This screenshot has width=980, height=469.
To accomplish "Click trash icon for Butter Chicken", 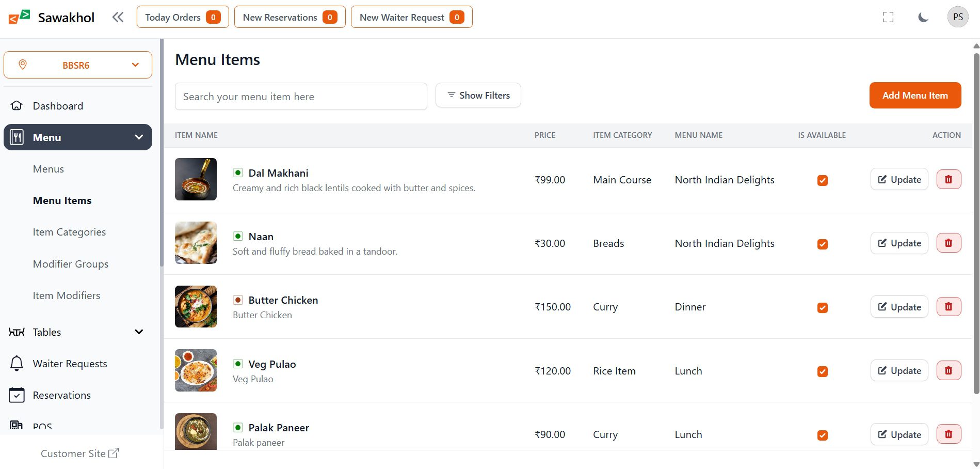I will 948,307.
